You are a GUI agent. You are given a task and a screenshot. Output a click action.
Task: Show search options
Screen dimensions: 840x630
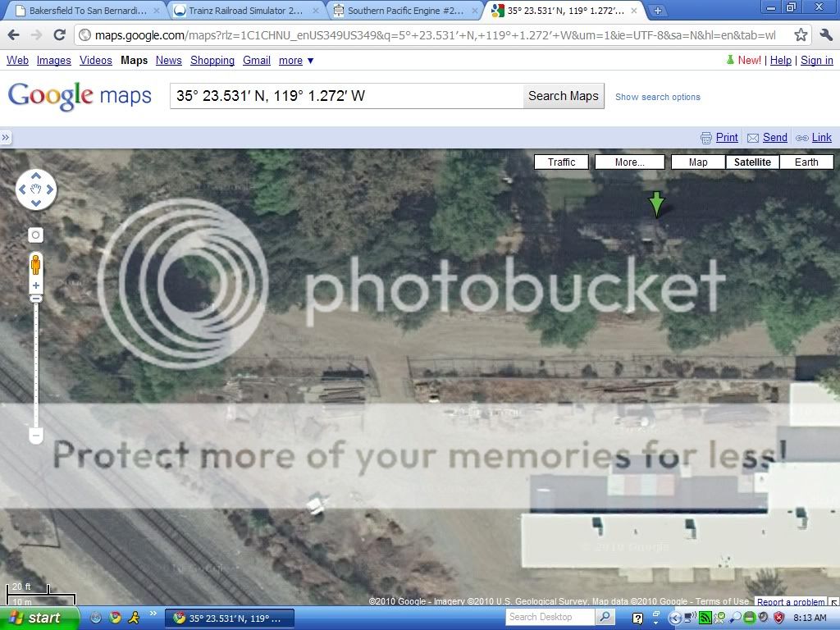coord(657,97)
